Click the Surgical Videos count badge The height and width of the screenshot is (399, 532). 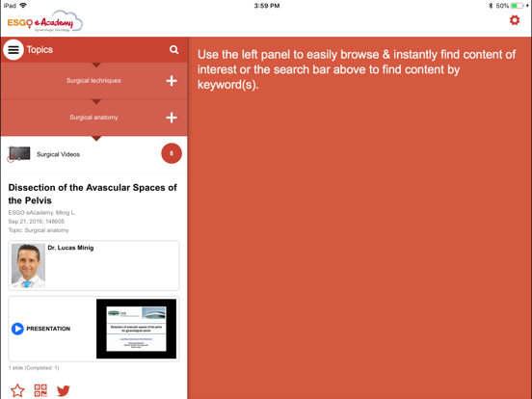pos(172,153)
